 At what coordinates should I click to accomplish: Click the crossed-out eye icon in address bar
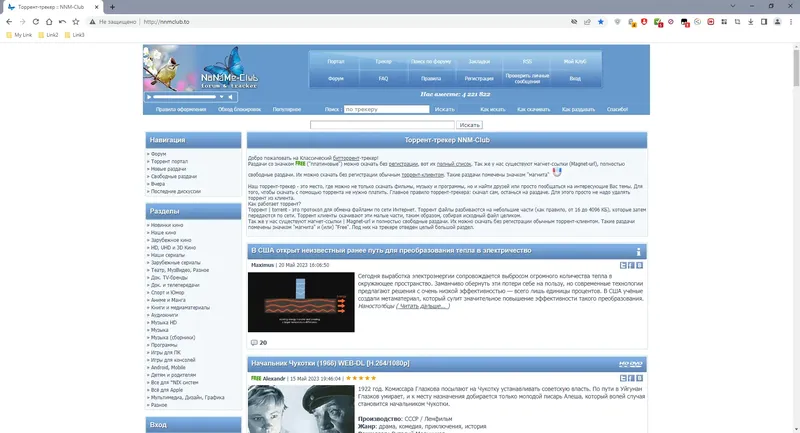(x=574, y=22)
